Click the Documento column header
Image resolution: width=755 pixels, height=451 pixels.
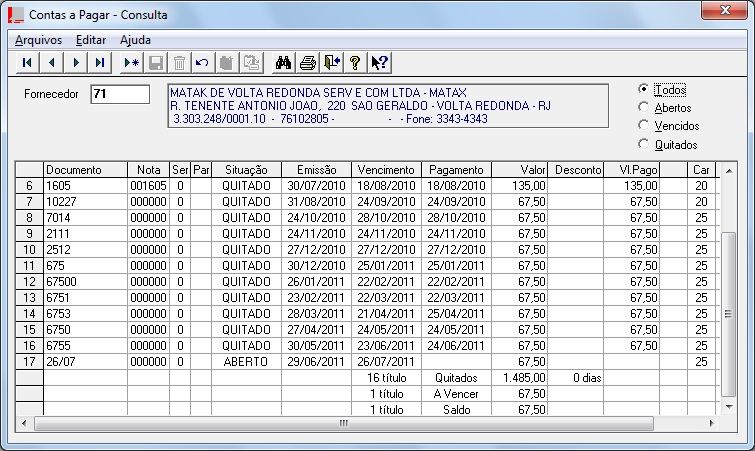pyautogui.click(x=86, y=170)
